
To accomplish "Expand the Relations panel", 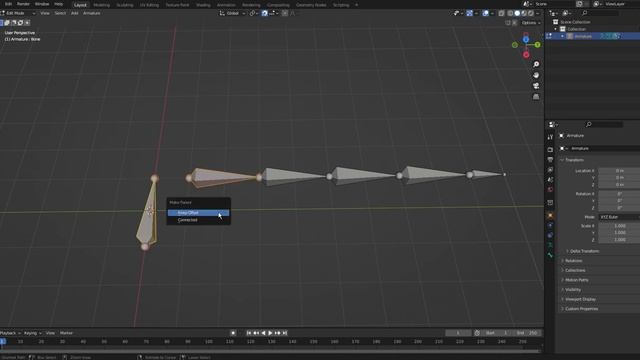I will (572, 261).
